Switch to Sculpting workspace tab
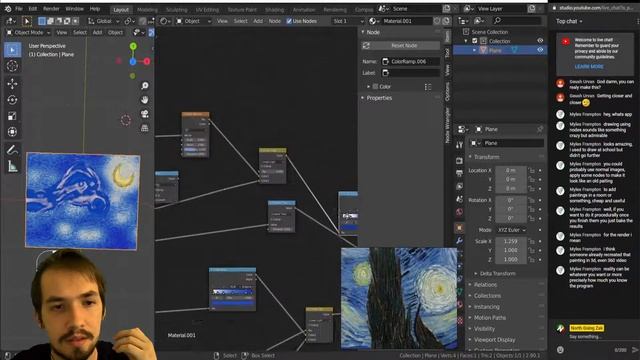Viewport: 640px width, 360px height. [x=177, y=9]
